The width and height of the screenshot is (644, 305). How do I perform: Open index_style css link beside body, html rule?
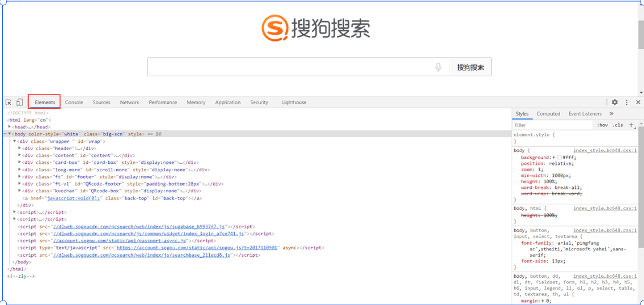(605, 208)
